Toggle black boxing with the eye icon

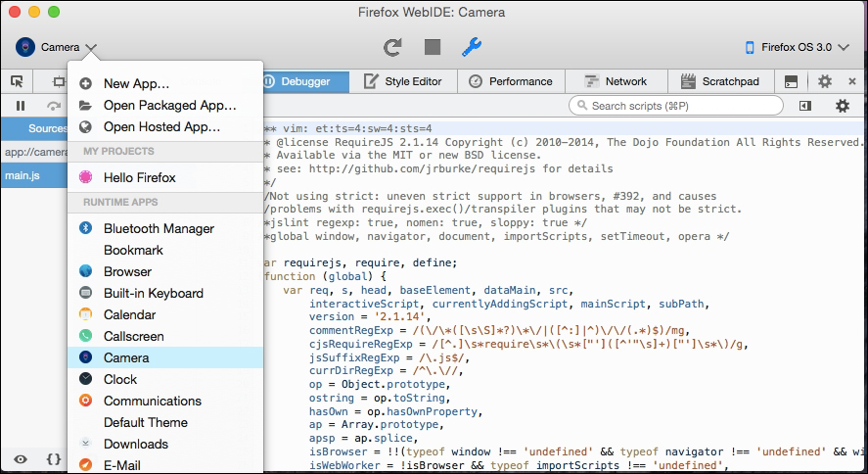click(x=21, y=459)
